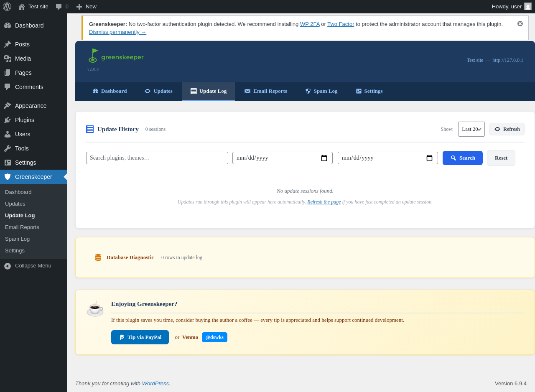
Task: Click the user avatar next to Howdy
Action: 528,6
